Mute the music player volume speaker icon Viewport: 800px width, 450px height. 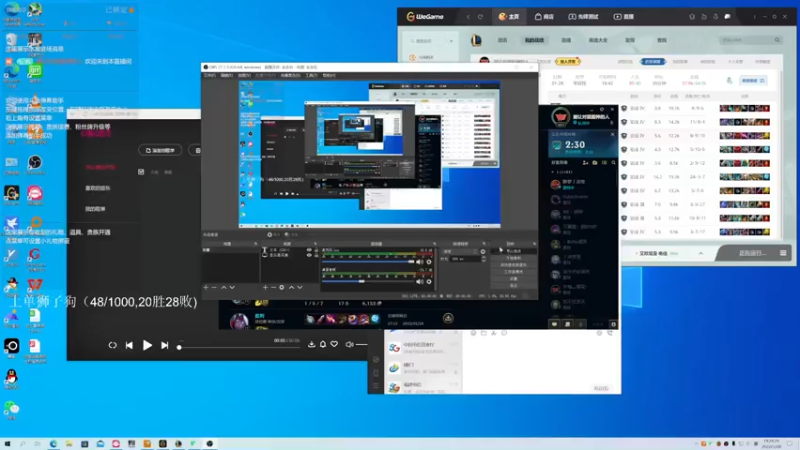pyautogui.click(x=349, y=344)
